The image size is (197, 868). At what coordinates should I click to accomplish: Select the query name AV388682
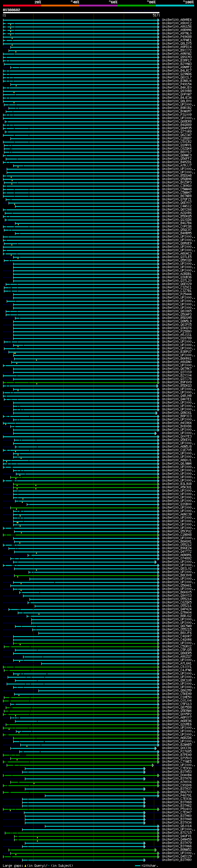coord(11,10)
